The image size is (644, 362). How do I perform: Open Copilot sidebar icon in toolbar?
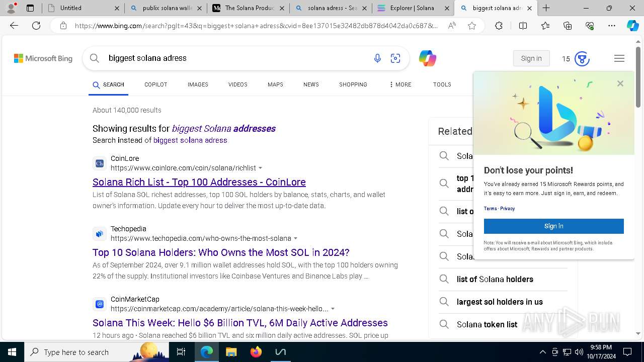tap(632, 26)
